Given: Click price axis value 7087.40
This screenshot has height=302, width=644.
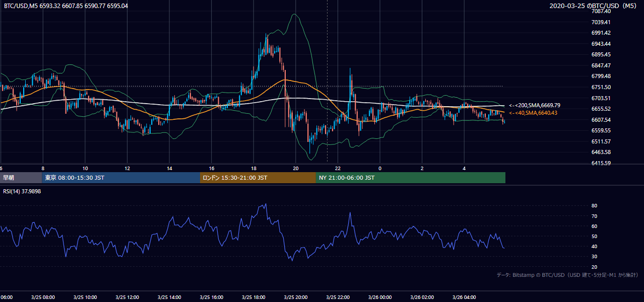Looking at the screenshot, I should [601, 11].
